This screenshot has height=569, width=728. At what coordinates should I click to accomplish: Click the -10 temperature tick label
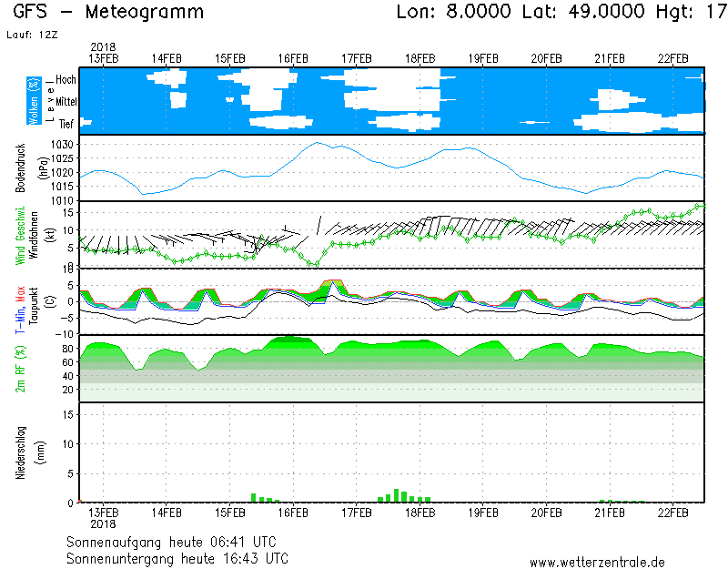(x=64, y=334)
